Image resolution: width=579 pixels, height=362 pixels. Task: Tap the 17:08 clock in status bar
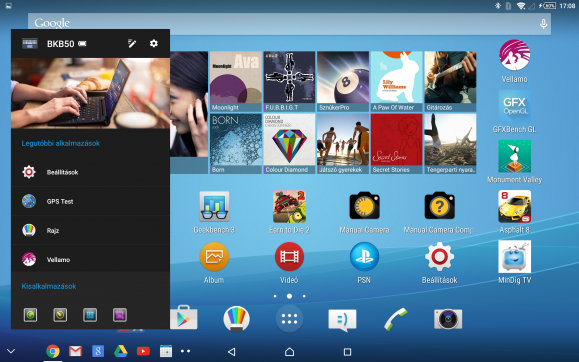pos(567,6)
